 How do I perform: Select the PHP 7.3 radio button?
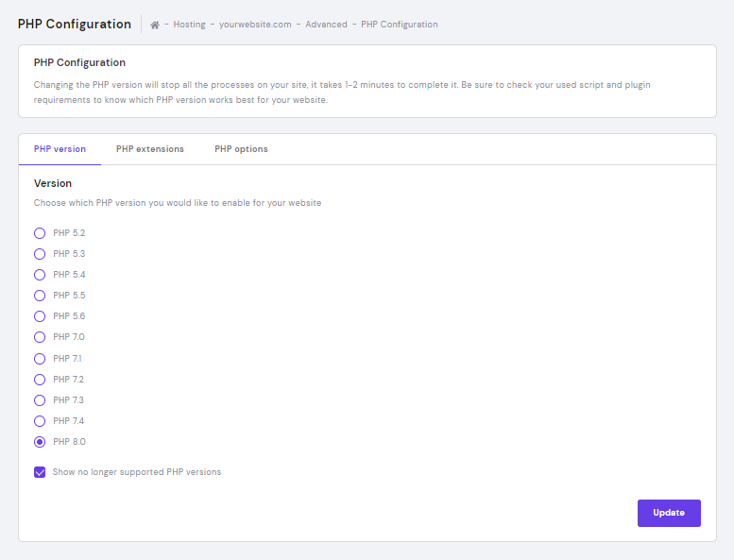pos(40,400)
